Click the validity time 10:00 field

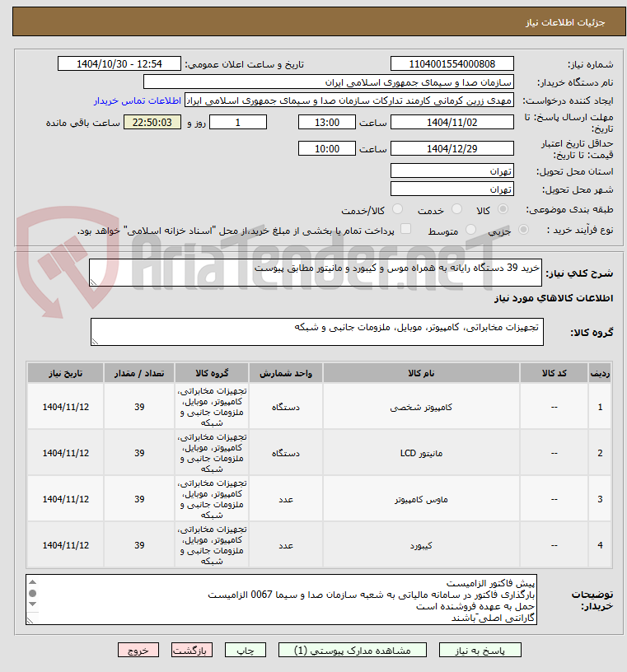point(327,149)
